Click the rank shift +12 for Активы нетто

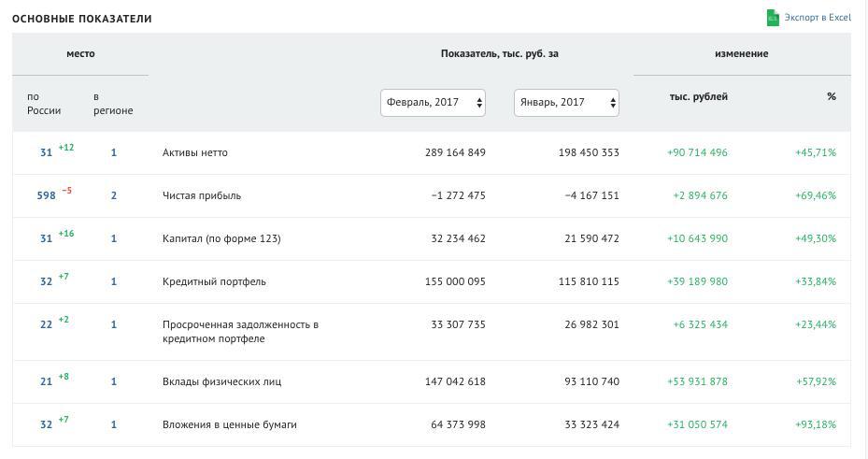pos(66,148)
